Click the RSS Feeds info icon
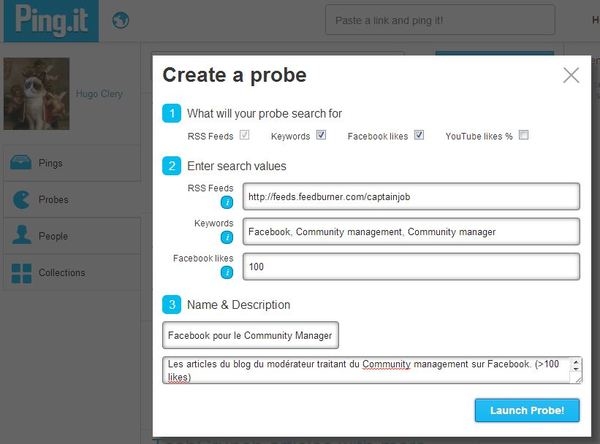Screen dimensions: 600x444 (227, 202)
